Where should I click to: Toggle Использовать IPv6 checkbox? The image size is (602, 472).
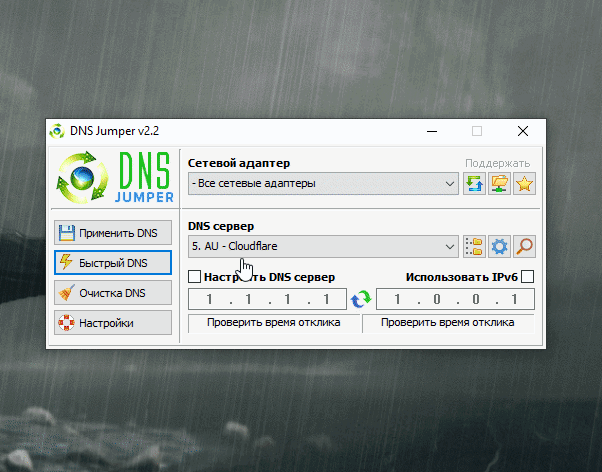click(x=528, y=277)
